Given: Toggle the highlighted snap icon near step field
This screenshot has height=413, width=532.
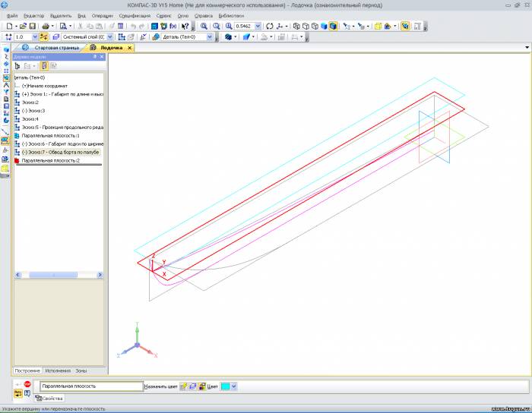Looking at the screenshot, I should (x=43, y=36).
